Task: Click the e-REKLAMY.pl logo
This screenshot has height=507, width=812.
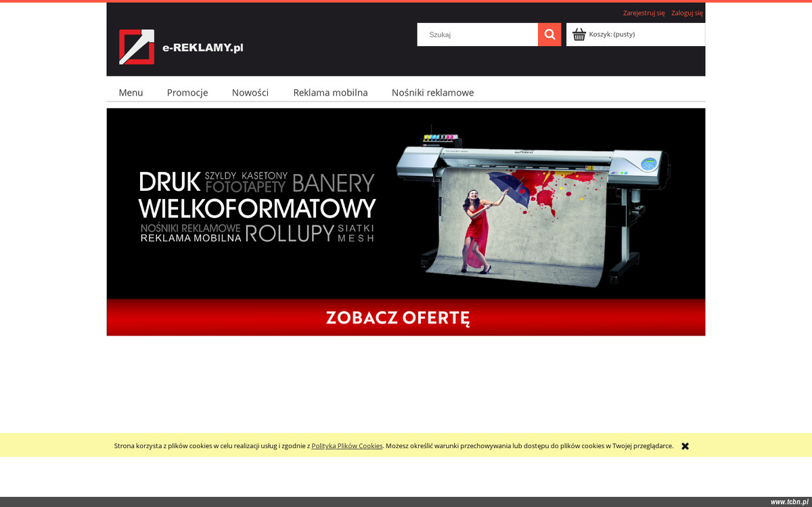Action: tap(181, 47)
